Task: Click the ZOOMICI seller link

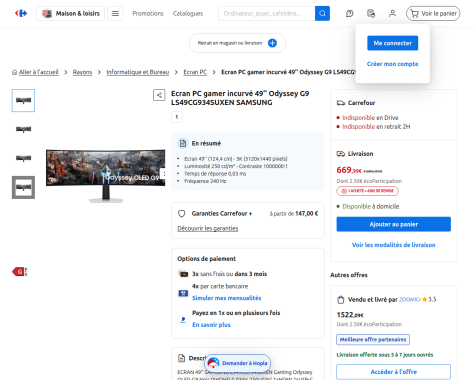Action: (x=409, y=299)
